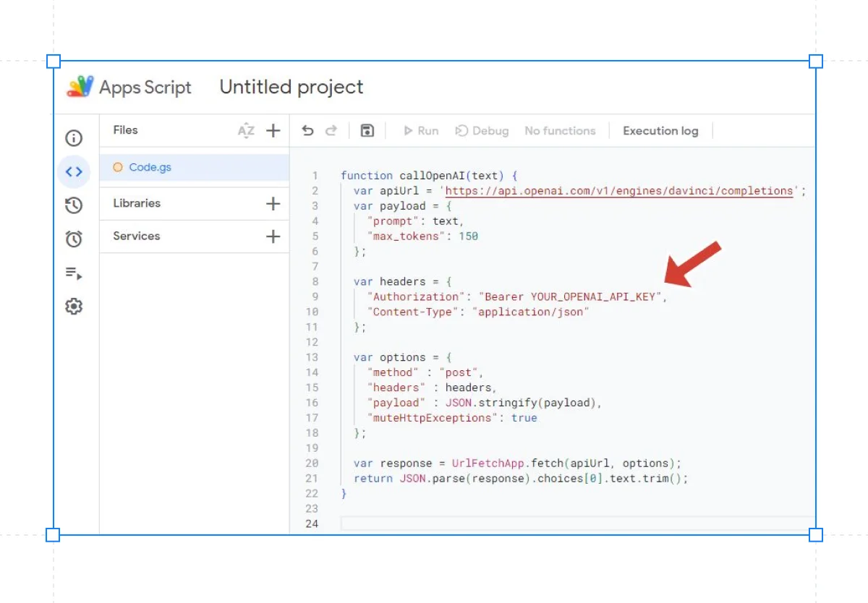Click the "Content-Type" header line
Screen dimensions: 868x603
(478, 312)
